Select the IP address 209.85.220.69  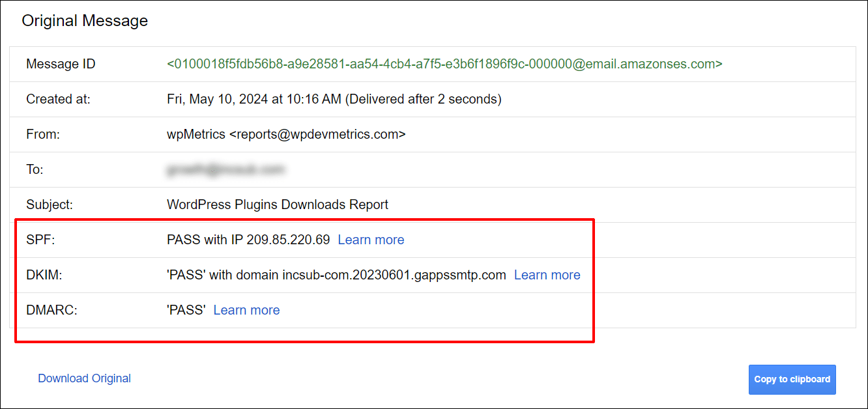click(x=286, y=240)
